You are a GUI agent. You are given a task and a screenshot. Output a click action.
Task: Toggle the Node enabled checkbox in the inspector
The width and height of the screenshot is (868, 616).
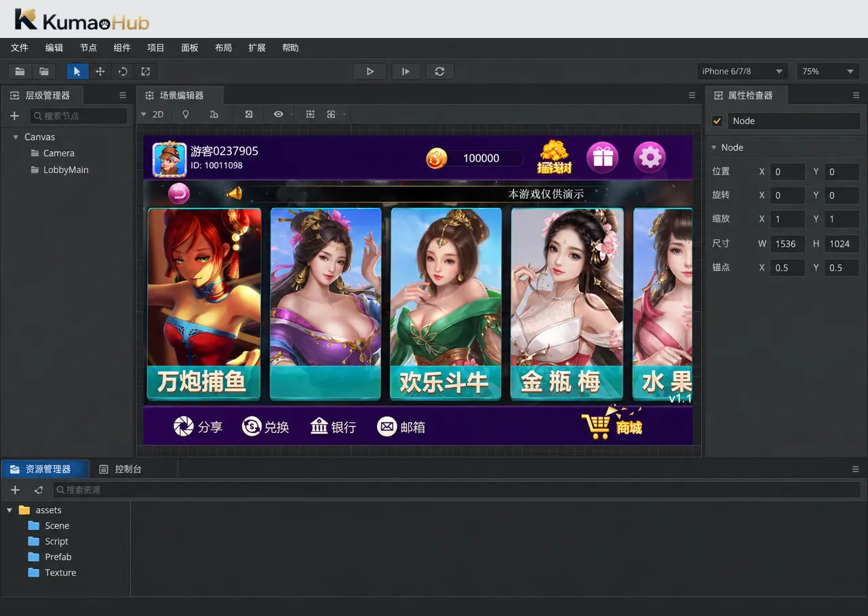[x=717, y=121]
